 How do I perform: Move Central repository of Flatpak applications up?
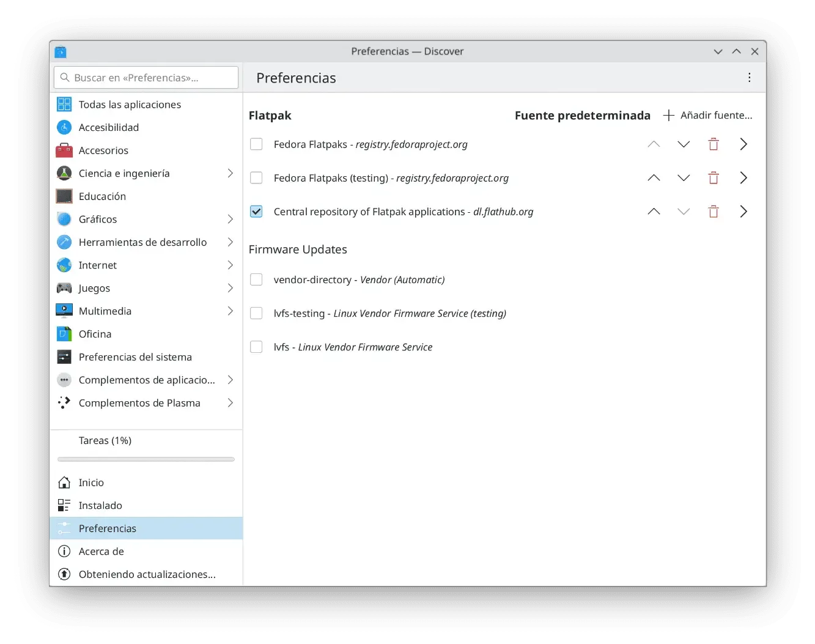pyautogui.click(x=654, y=212)
